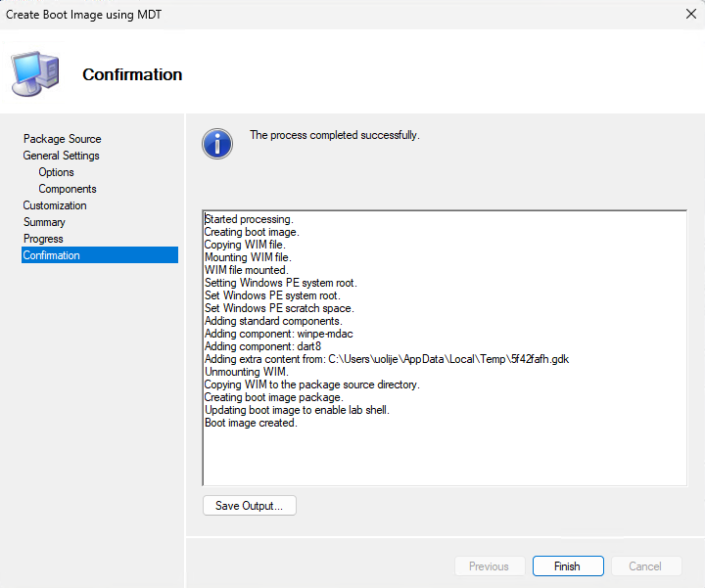705x588 pixels.
Task: Open the General Settings step
Action: pos(62,156)
